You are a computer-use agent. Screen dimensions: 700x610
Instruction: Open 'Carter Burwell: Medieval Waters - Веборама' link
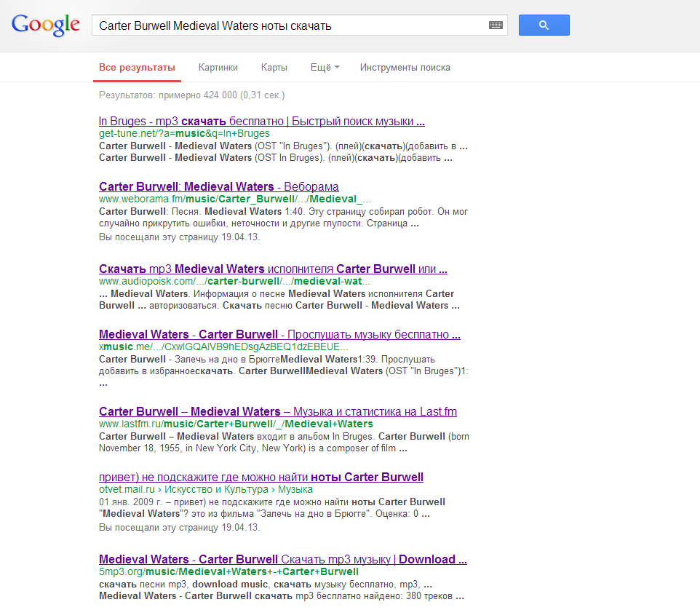tap(219, 186)
